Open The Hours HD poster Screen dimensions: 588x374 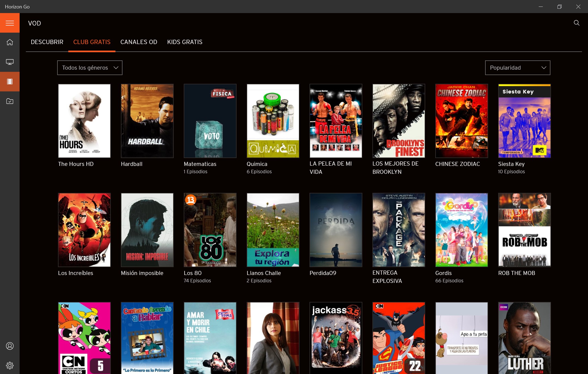[84, 121]
